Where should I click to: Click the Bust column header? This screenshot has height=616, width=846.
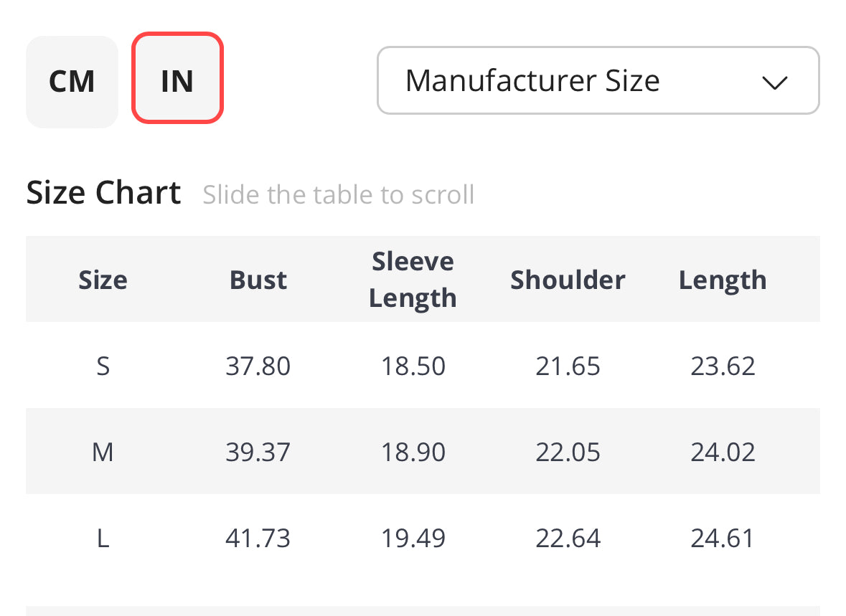258,280
